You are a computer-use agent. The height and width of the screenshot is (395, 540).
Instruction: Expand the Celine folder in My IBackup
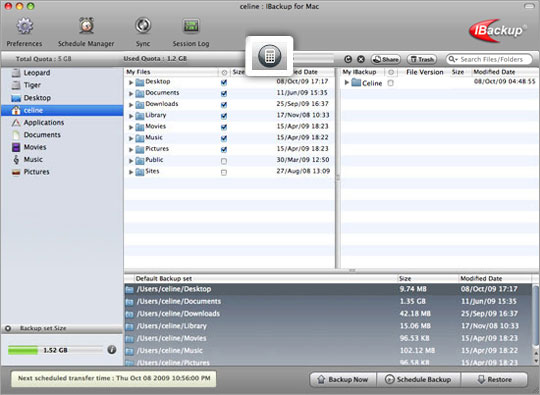347,83
